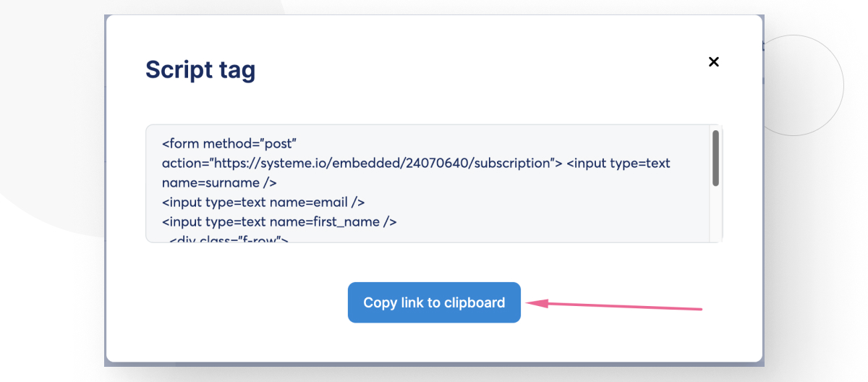The height and width of the screenshot is (382, 868).
Task: Click the dimmed backdrop left of dialog
Action: pyautogui.click(x=51, y=289)
